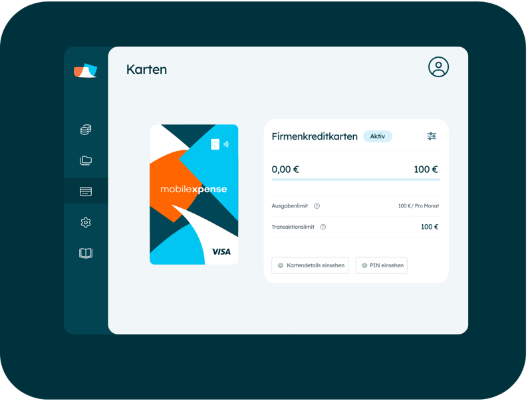Viewport: 532px width, 401px height.
Task: Click the Firmenkreditkarten title
Action: click(315, 136)
